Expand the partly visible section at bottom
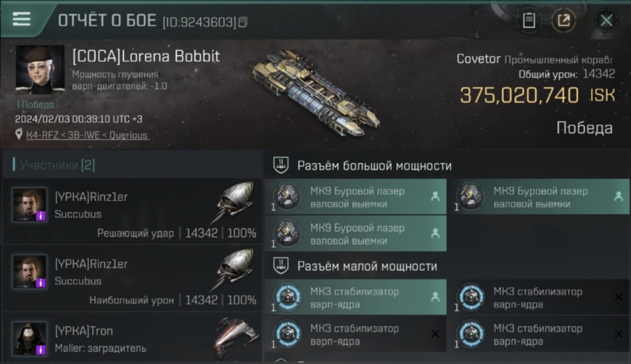This screenshot has width=631, height=364. pos(282,361)
